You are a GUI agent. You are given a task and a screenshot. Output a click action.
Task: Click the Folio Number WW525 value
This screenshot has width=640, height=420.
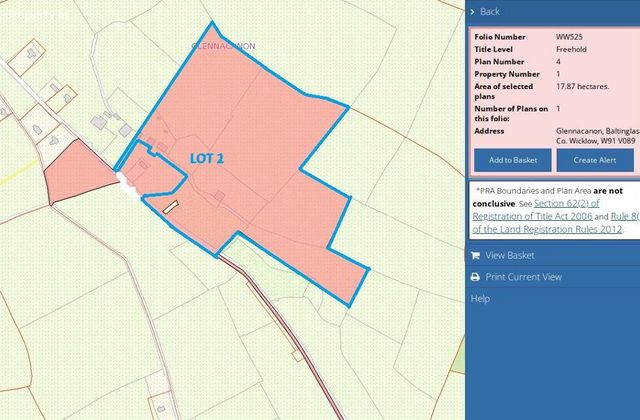pos(569,37)
